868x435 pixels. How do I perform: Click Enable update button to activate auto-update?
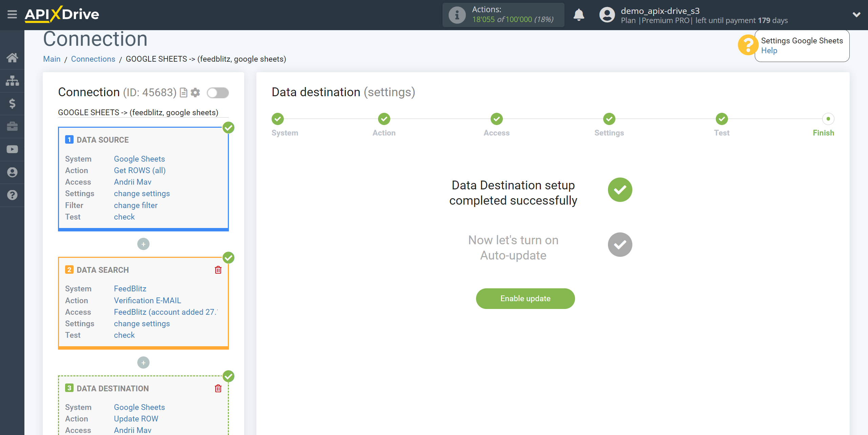tap(525, 298)
